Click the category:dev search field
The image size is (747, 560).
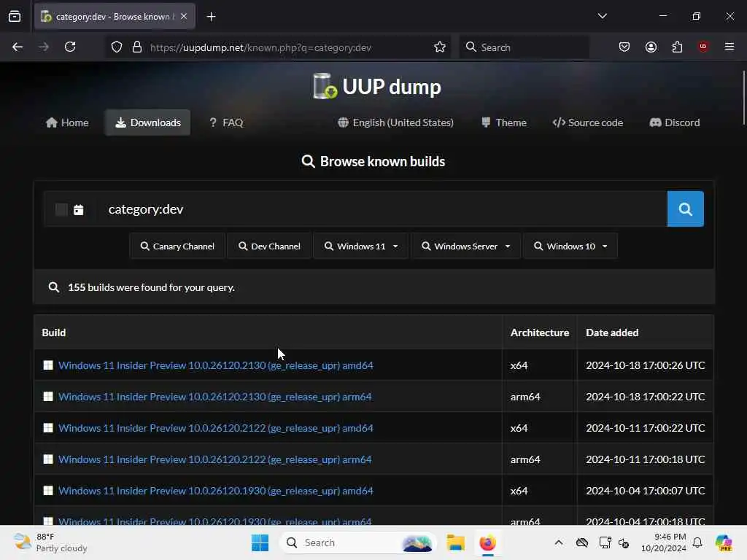pyautogui.click(x=381, y=209)
